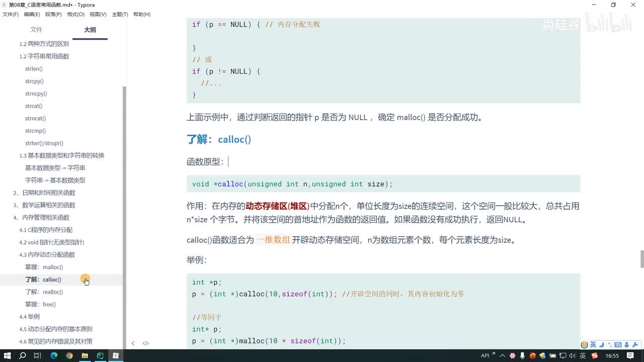Jump to strlwr()/strupr() outline entry

click(44, 143)
